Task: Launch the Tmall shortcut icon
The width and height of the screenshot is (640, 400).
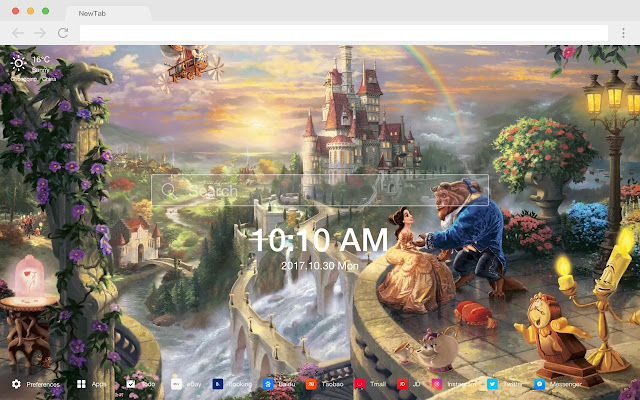Action: click(x=359, y=384)
